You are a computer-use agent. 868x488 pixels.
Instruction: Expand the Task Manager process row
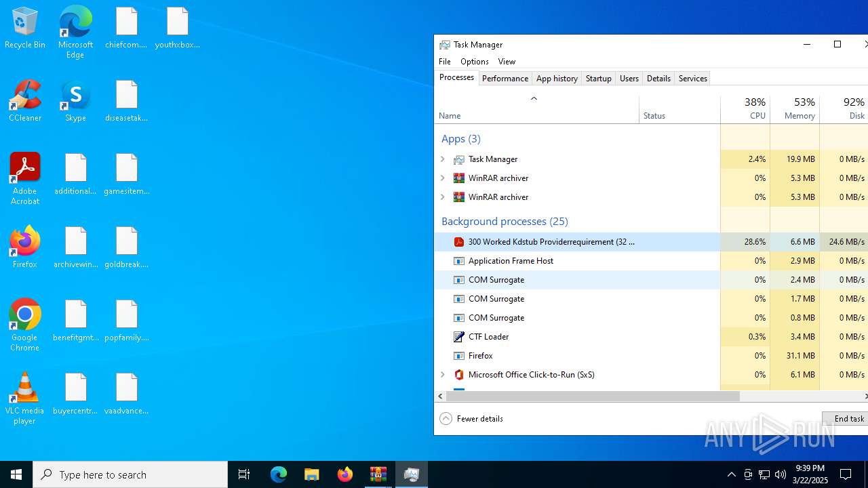click(x=443, y=159)
